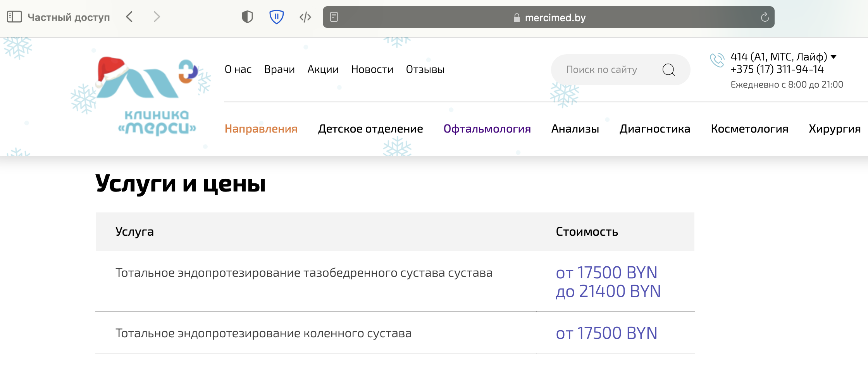This screenshot has height=376, width=868.
Task: Click the Услуга column header
Action: click(x=134, y=231)
